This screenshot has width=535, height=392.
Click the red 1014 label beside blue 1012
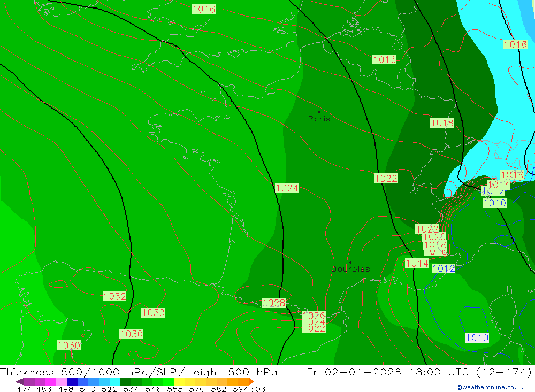[417, 263]
